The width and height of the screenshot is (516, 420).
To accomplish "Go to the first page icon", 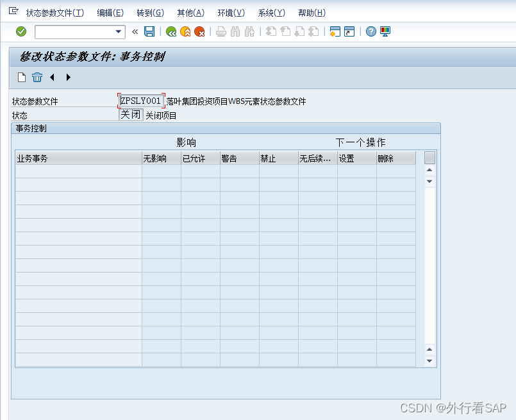I will coord(271,31).
